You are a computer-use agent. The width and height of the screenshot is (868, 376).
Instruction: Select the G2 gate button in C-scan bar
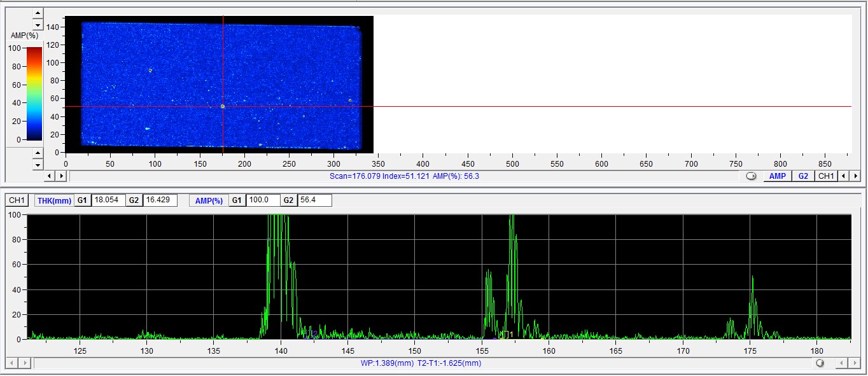point(803,176)
